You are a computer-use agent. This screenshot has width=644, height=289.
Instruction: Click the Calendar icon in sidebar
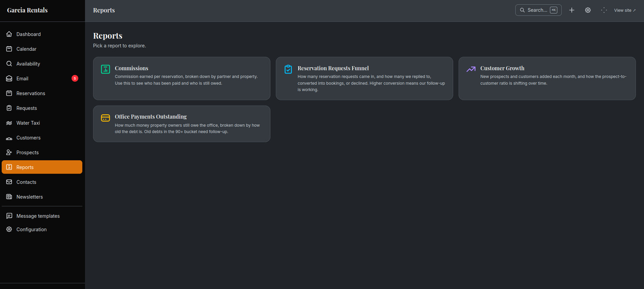(9, 49)
